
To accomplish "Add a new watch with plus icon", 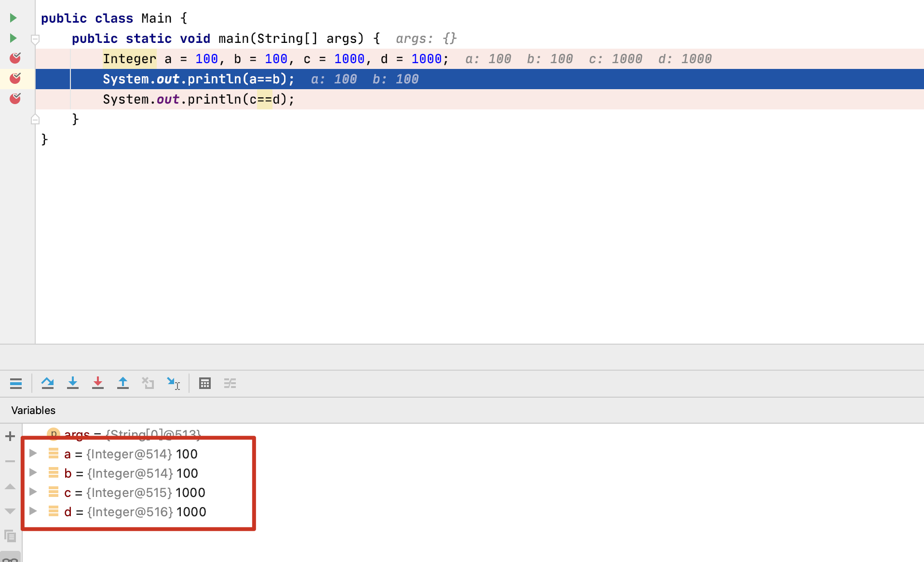I will click(10, 436).
